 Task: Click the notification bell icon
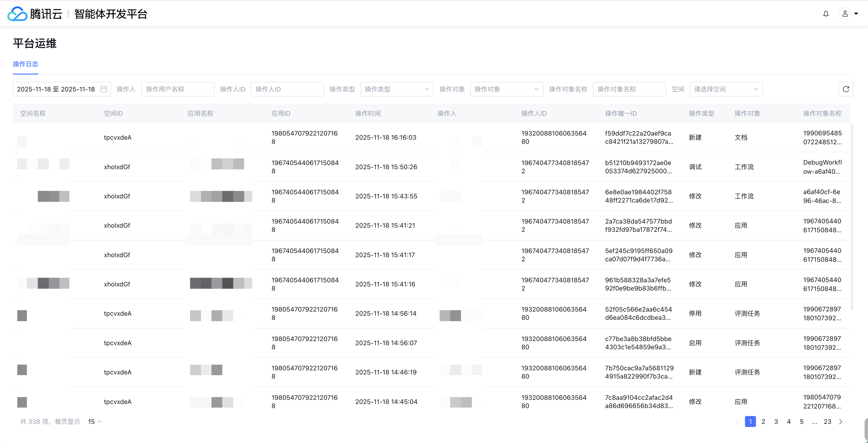[x=825, y=14]
